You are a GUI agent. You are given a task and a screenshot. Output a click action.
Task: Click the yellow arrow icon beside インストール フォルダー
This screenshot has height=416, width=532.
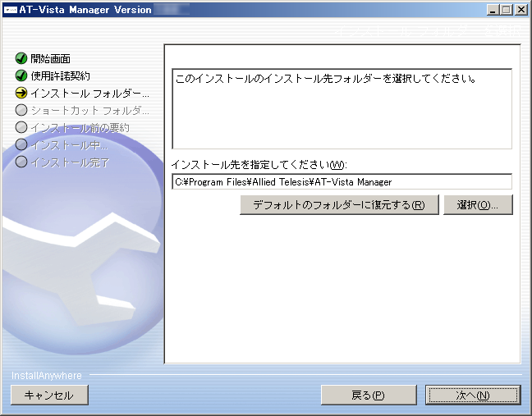[21, 93]
